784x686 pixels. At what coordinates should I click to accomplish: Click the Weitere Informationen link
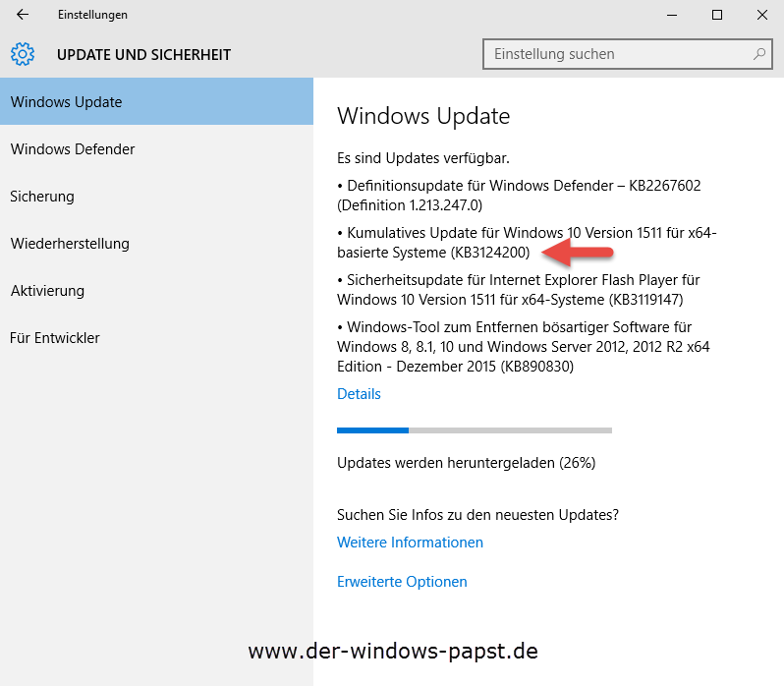pyautogui.click(x=410, y=543)
